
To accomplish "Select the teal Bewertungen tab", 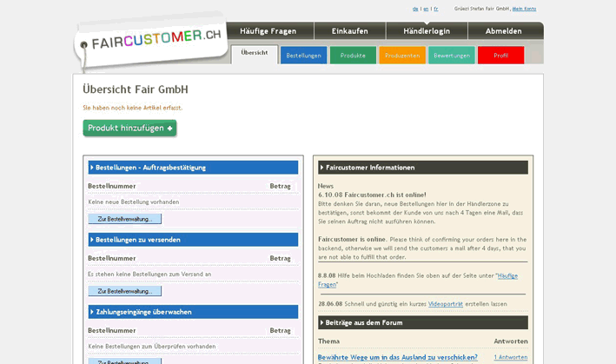I will click(452, 56).
